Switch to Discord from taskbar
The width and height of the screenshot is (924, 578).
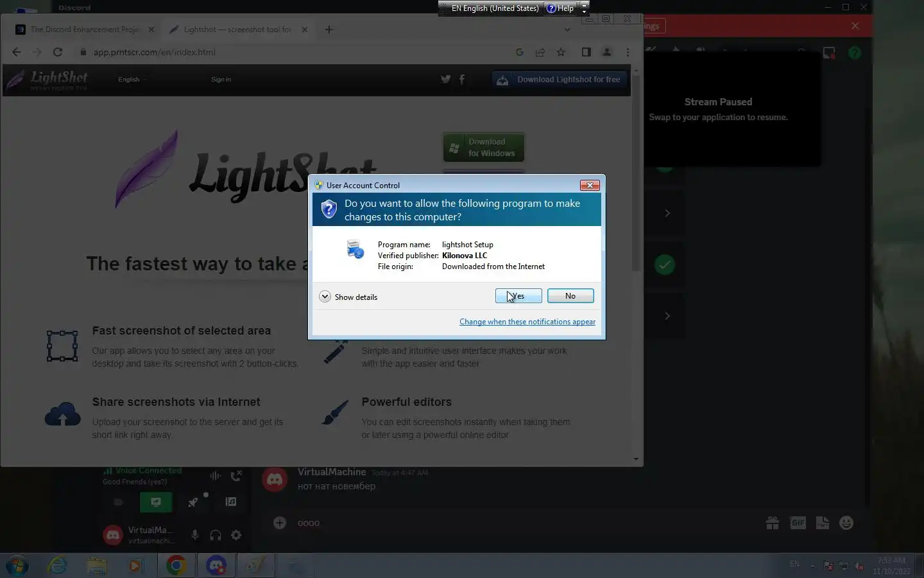pyautogui.click(x=216, y=566)
